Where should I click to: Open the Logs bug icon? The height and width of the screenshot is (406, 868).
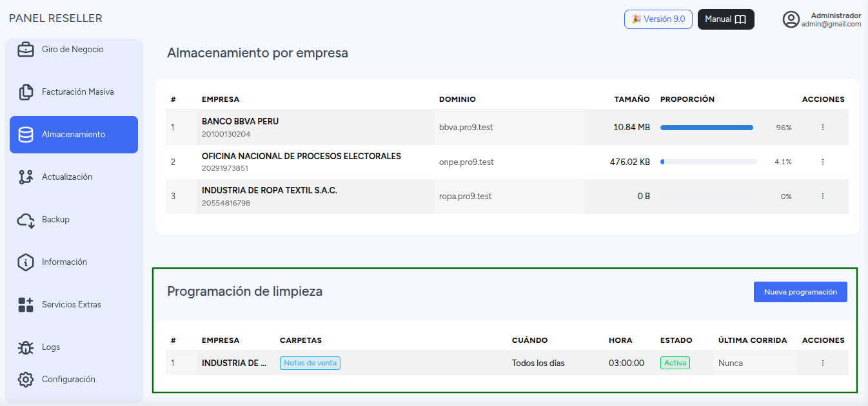pyautogui.click(x=26, y=347)
